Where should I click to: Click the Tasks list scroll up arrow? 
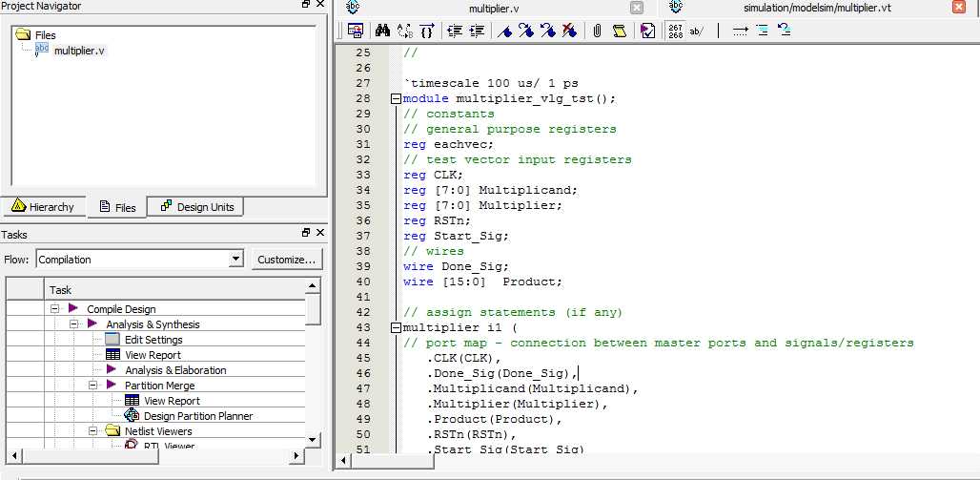pyautogui.click(x=314, y=286)
